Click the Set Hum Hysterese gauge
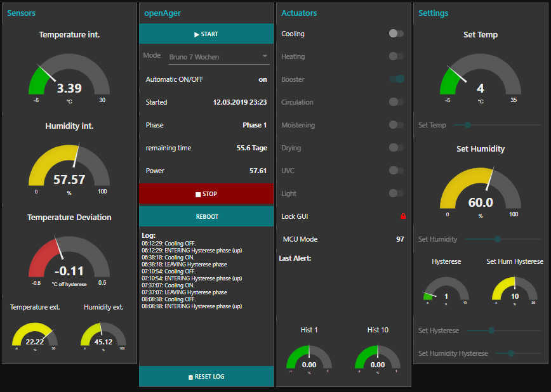 (515, 291)
